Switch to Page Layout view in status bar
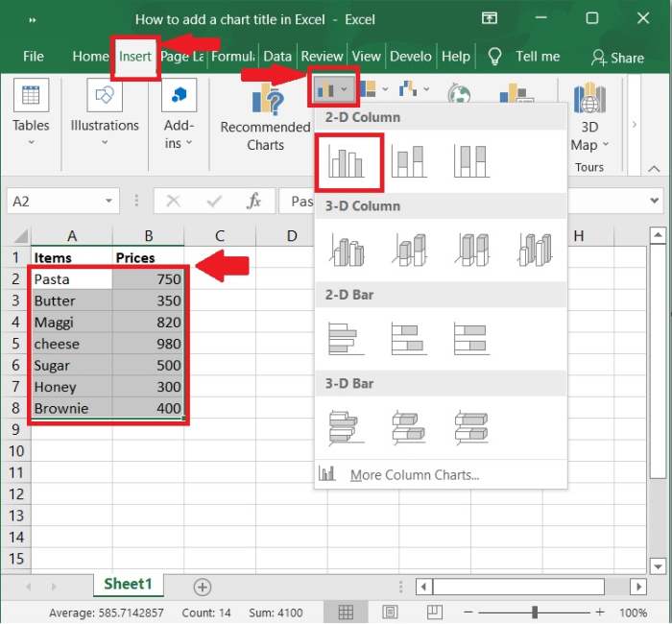The image size is (672, 624). [390, 612]
